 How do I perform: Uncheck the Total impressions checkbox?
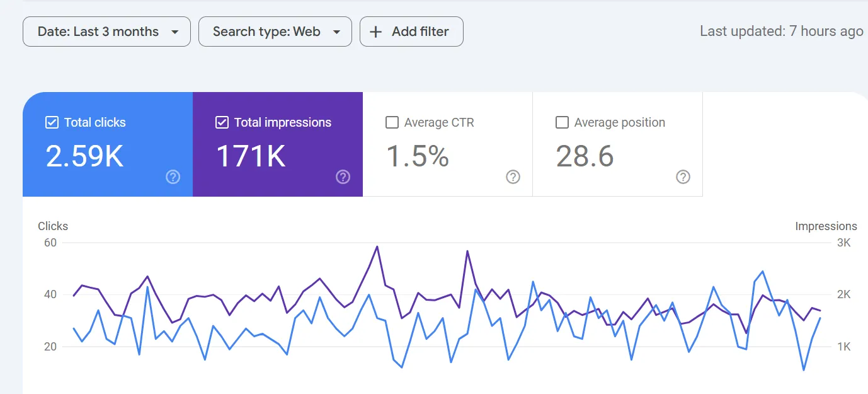click(222, 122)
